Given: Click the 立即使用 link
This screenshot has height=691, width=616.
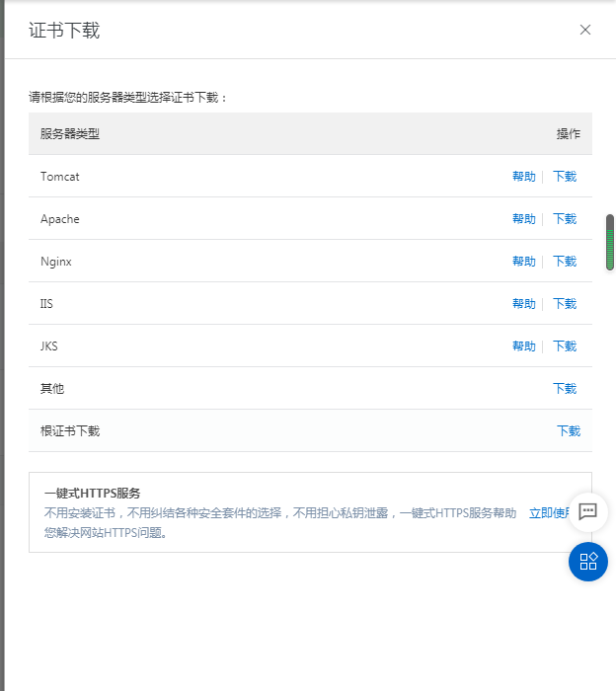Looking at the screenshot, I should pyautogui.click(x=549, y=513).
